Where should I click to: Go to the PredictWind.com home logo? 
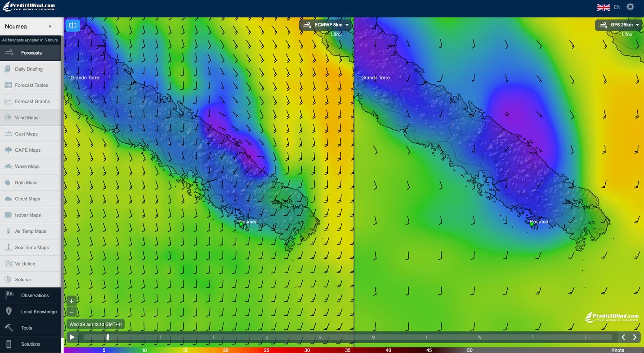point(29,7)
